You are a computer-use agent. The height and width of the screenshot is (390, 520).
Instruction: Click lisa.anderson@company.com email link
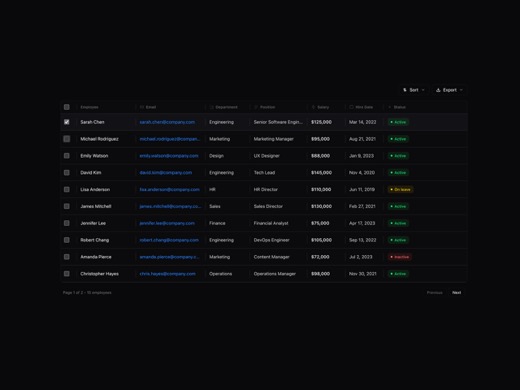tap(169, 189)
